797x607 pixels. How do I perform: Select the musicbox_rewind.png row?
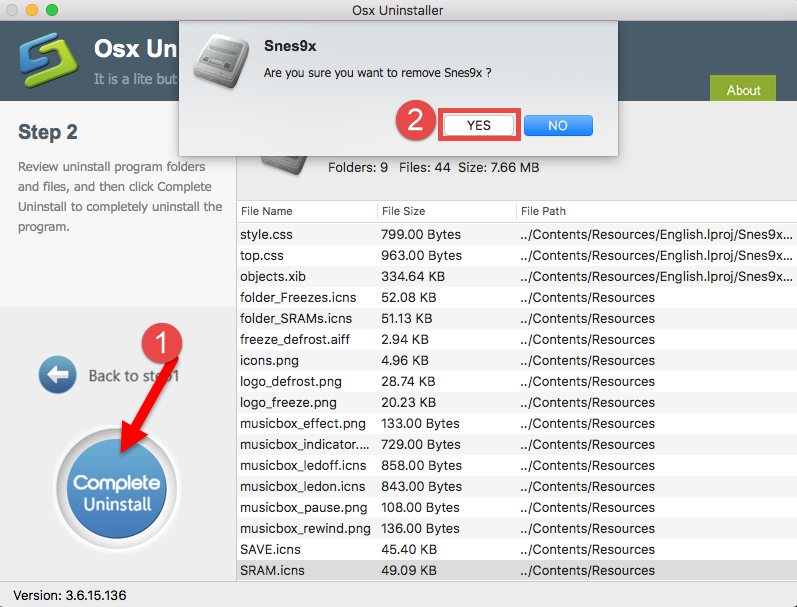click(516, 528)
